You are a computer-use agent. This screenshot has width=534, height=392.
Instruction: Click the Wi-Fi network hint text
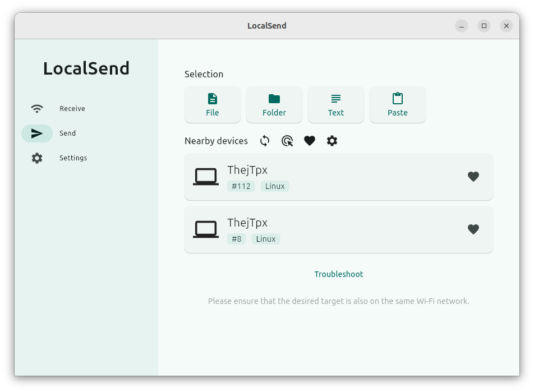pyautogui.click(x=339, y=301)
